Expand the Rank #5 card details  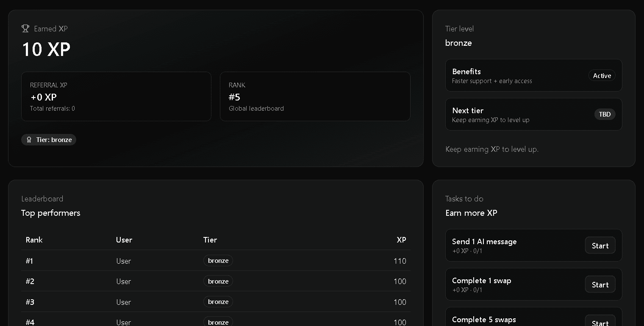315,96
